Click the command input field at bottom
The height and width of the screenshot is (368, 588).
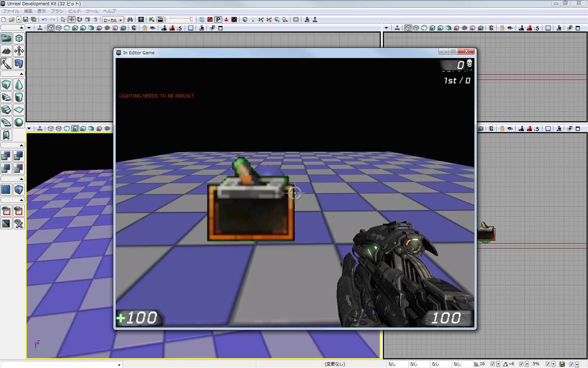click(x=61, y=364)
